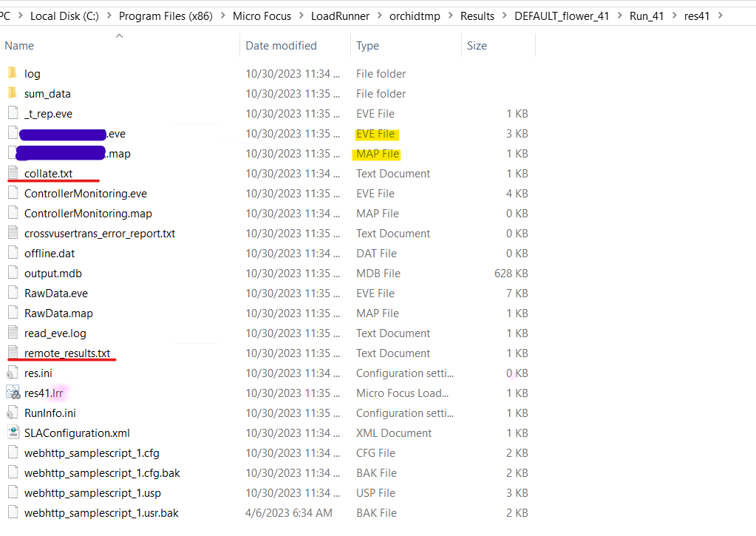The image size is (756, 536).
Task: Select the RawData.eve file icon
Action: [x=13, y=293]
